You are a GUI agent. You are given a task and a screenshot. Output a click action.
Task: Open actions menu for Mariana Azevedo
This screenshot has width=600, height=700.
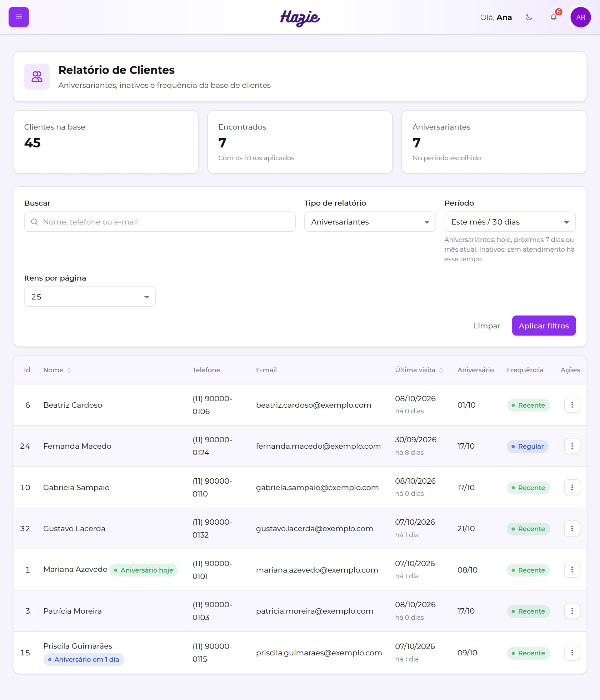pyautogui.click(x=572, y=570)
